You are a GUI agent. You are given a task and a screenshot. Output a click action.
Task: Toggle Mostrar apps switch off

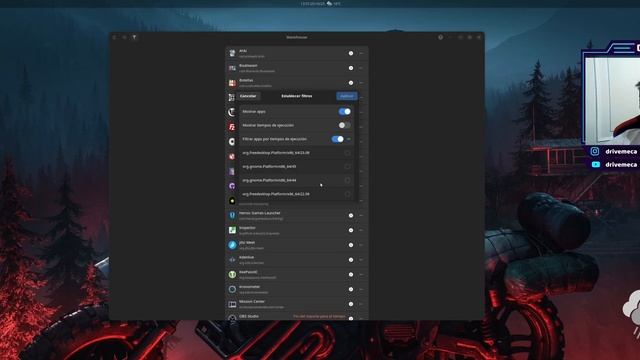[344, 111]
